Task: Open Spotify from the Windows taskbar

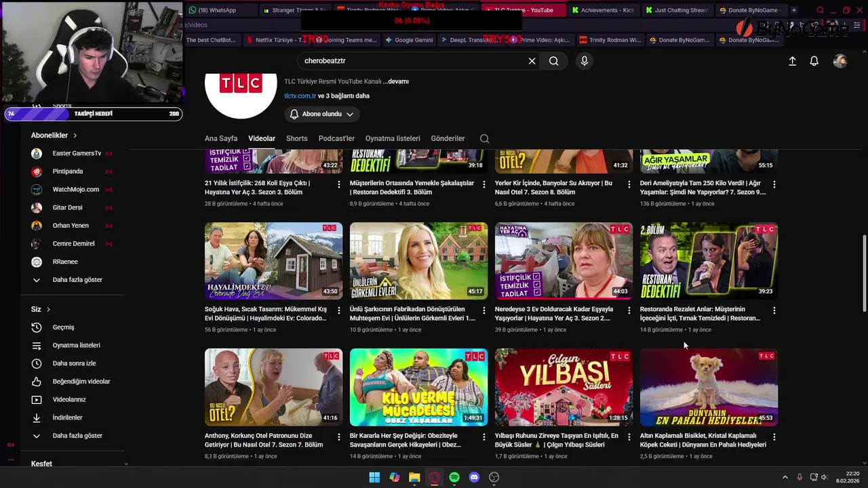Action: (x=454, y=477)
